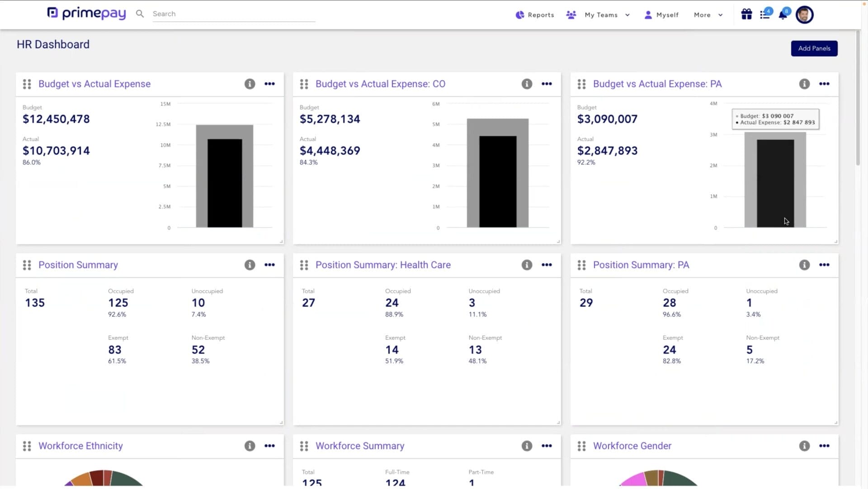Image resolution: width=868 pixels, height=489 pixels.
Task: Open the Myself menu item
Action: tap(661, 15)
